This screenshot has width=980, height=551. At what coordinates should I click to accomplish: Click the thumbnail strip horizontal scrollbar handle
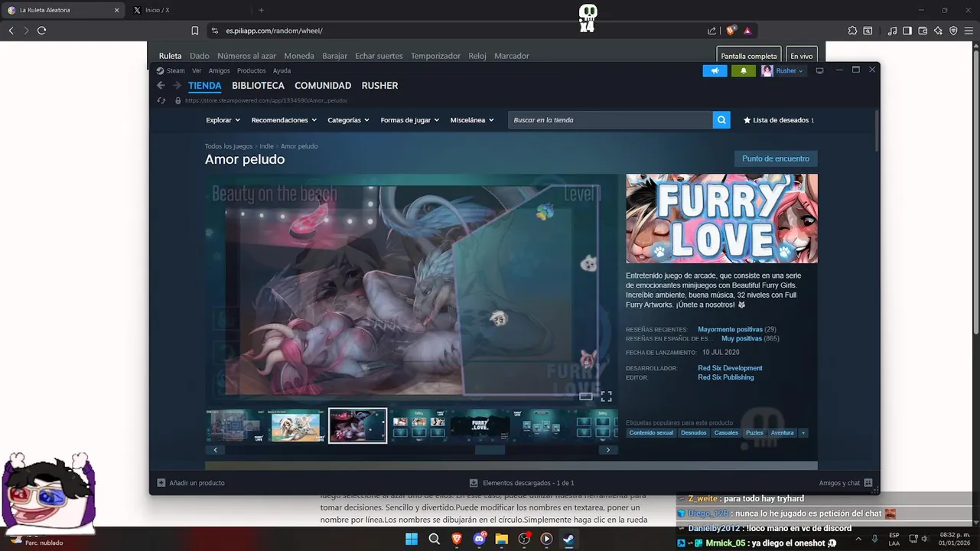pyautogui.click(x=490, y=450)
